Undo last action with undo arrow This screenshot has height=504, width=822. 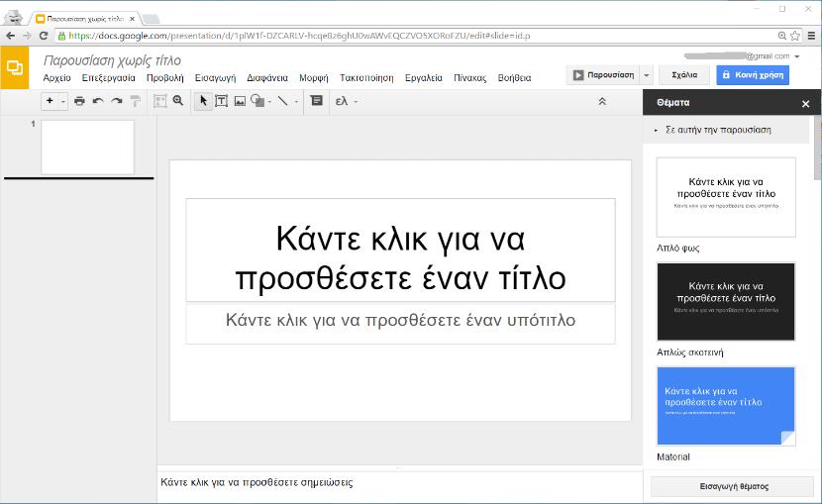[x=98, y=101]
